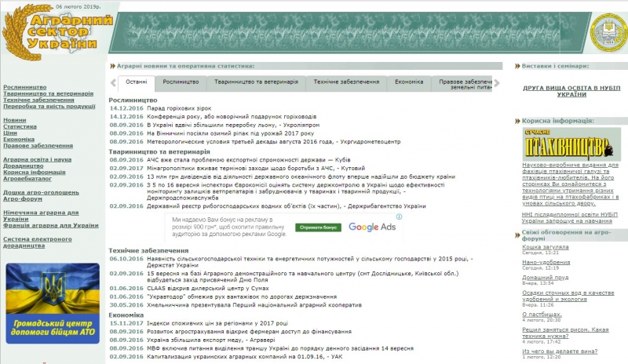Click the Отримати бонус ad button
Viewport: 628px width, 364px height.
[x=319, y=227]
